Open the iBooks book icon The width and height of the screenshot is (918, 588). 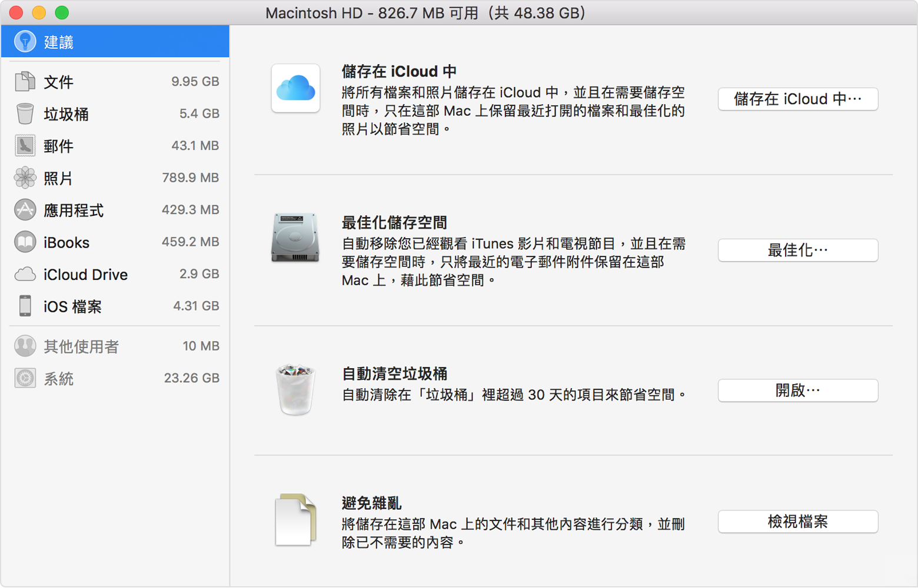click(x=25, y=242)
